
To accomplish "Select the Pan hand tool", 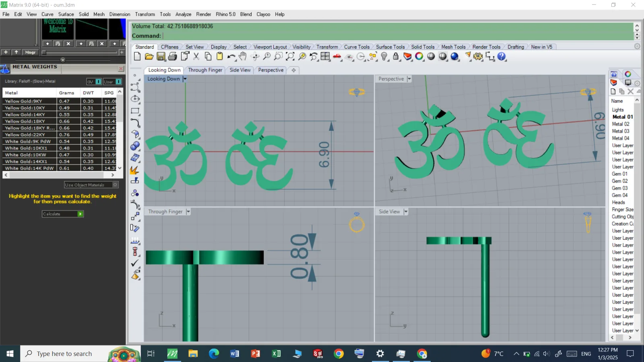I will (x=243, y=56).
